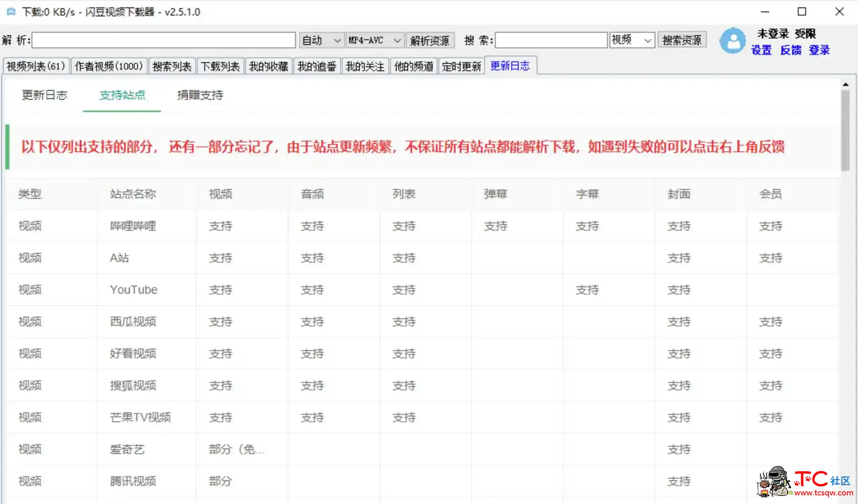Viewport: 858px width, 504px height.
Task: Select the 支持站点 sub-tab
Action: pyautogui.click(x=122, y=95)
